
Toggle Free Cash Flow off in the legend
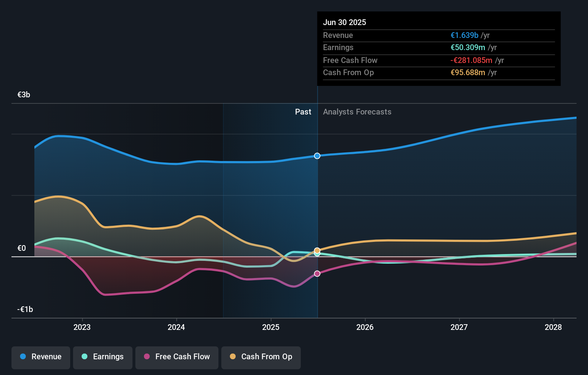tap(177, 357)
